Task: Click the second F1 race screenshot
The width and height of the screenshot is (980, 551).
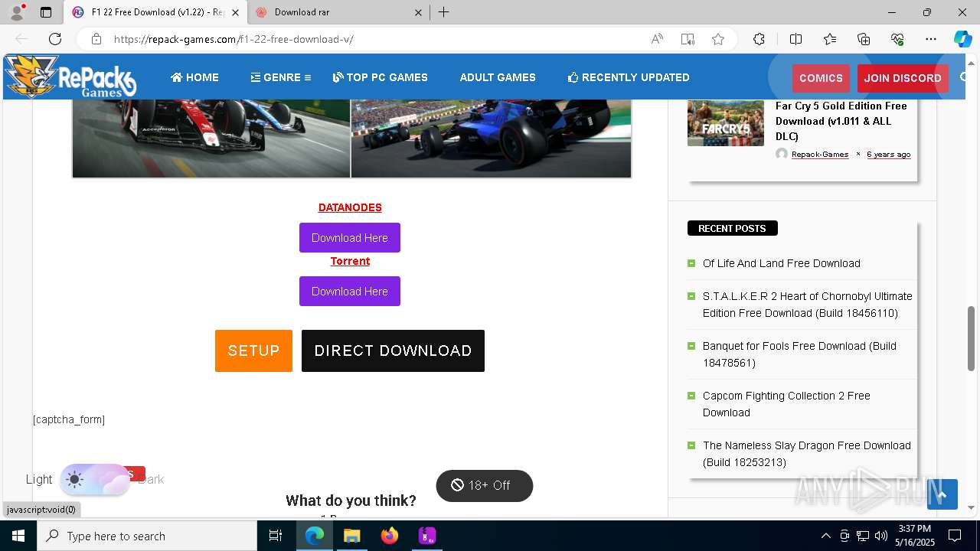Action: coord(491,138)
